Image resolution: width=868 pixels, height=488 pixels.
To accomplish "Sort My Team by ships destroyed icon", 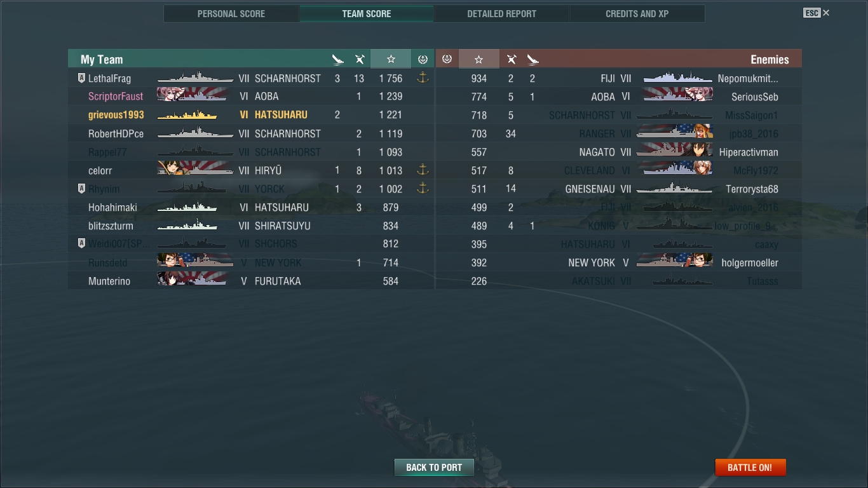I will [360, 60].
